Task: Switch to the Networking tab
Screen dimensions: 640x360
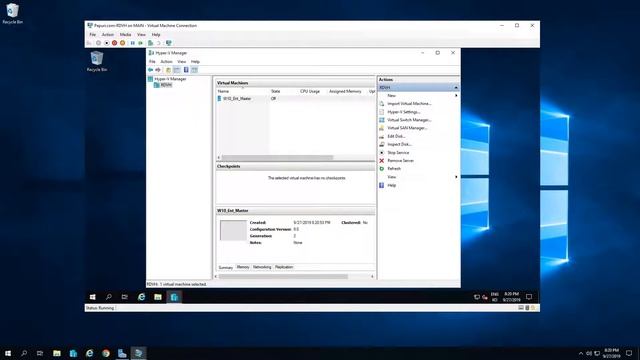Action: (262, 267)
